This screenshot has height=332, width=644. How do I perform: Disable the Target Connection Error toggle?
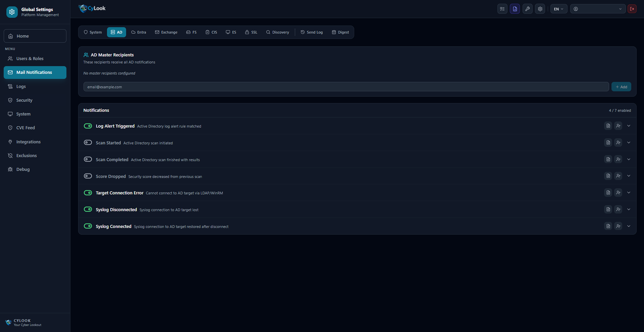tap(88, 193)
